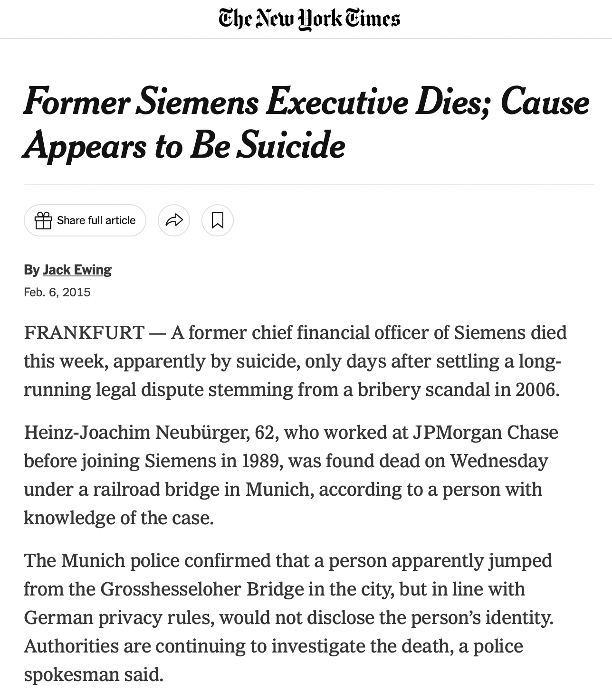This screenshot has width=612, height=700.
Task: Click "bribery scandal in 2006" text
Action: coord(458,389)
